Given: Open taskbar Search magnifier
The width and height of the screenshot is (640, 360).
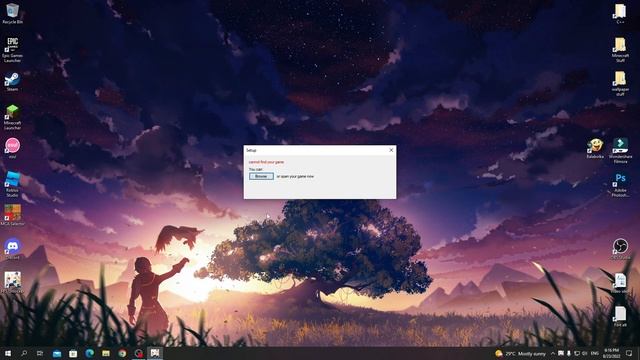Looking at the screenshot, I should click(x=24, y=353).
